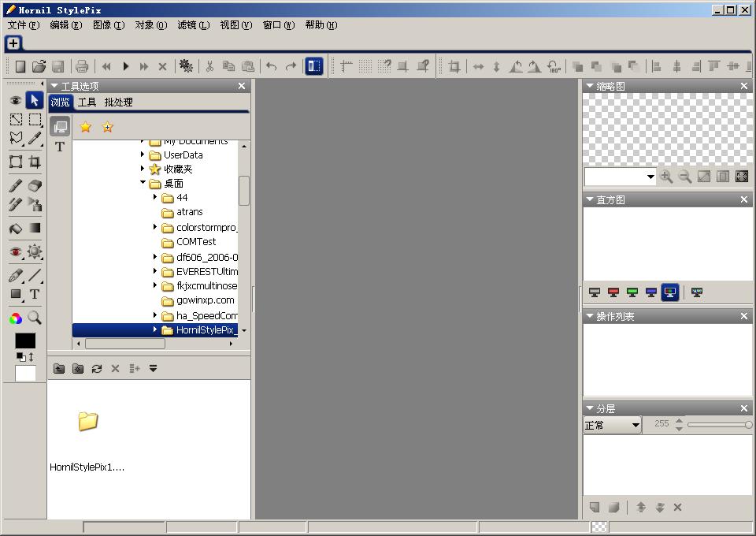Click refresh icon in file browser bar

pyautogui.click(x=96, y=369)
